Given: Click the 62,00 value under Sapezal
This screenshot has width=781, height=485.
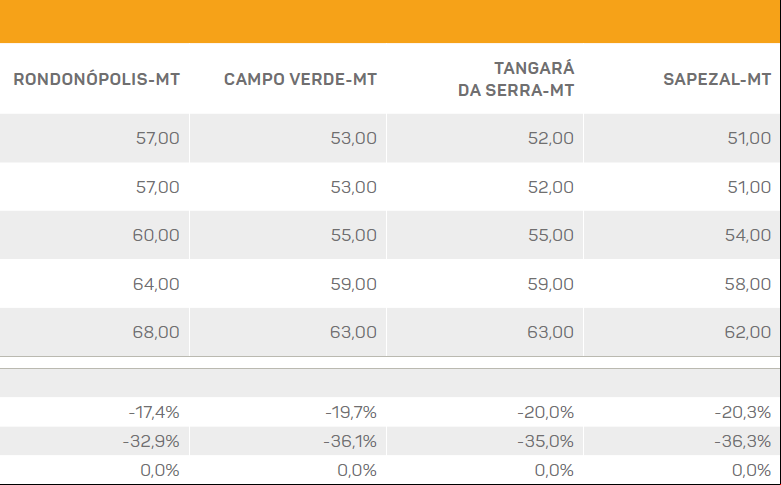Looking at the screenshot, I should tap(748, 332).
